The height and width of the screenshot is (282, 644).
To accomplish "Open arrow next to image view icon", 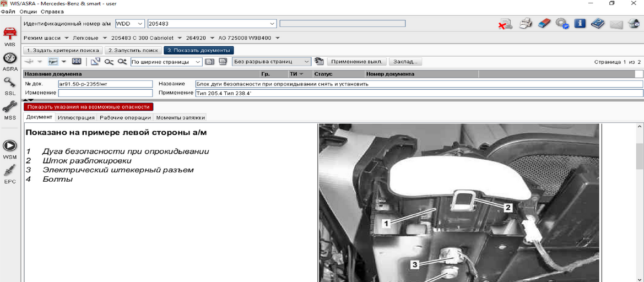I will click(64, 62).
